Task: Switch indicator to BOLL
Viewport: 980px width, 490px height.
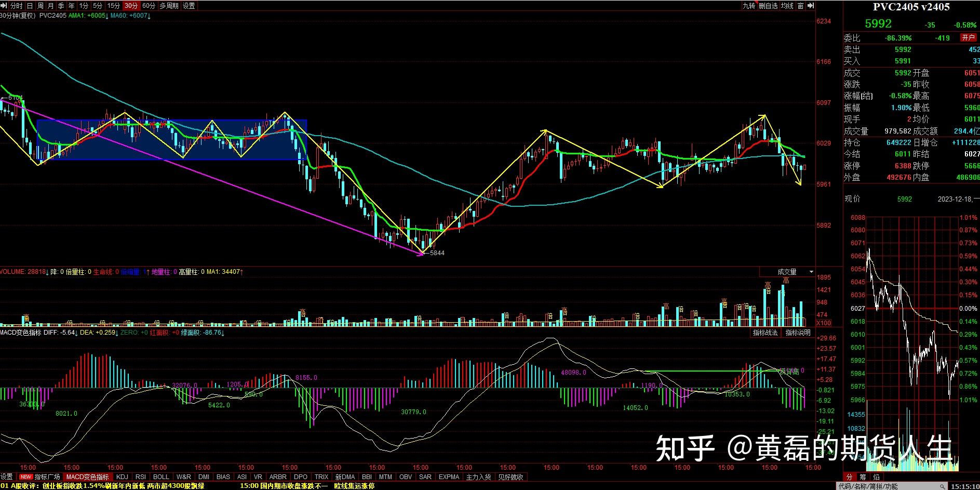Action: point(161,476)
